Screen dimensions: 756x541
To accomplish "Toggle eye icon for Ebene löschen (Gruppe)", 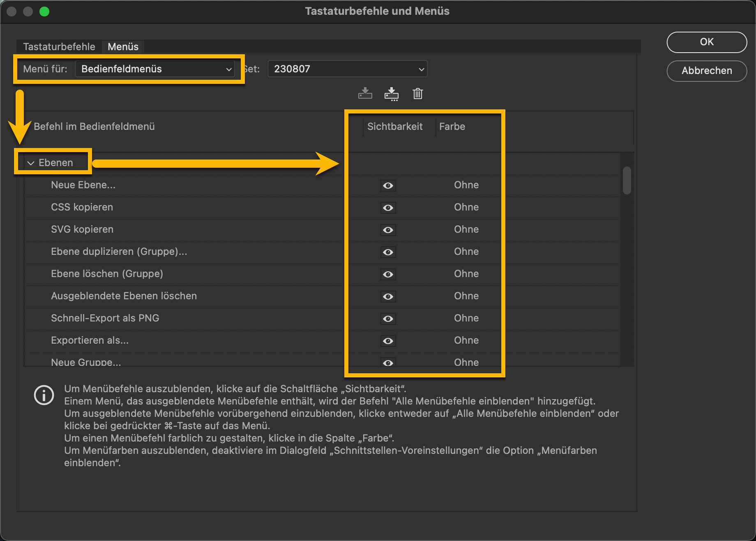I will tap(388, 274).
